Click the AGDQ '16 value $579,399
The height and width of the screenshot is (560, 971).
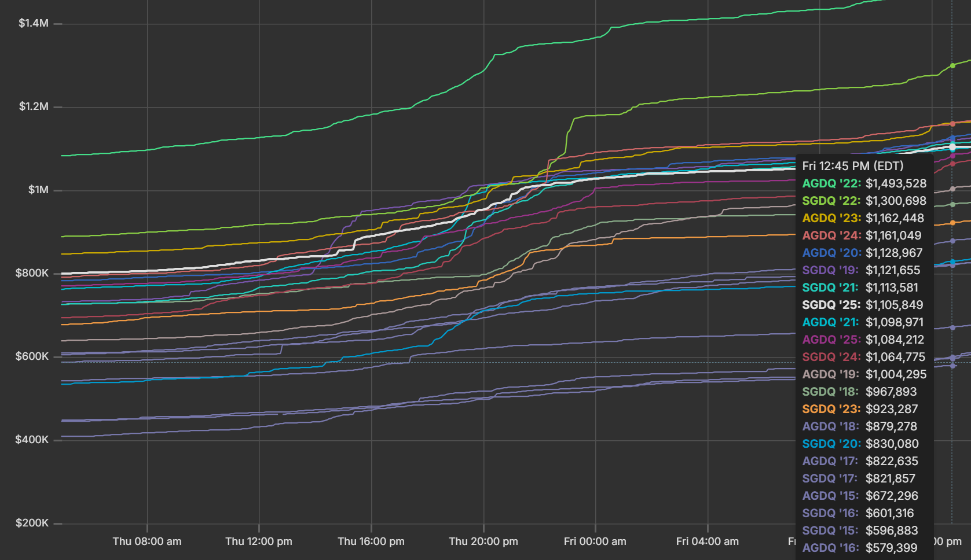(892, 548)
